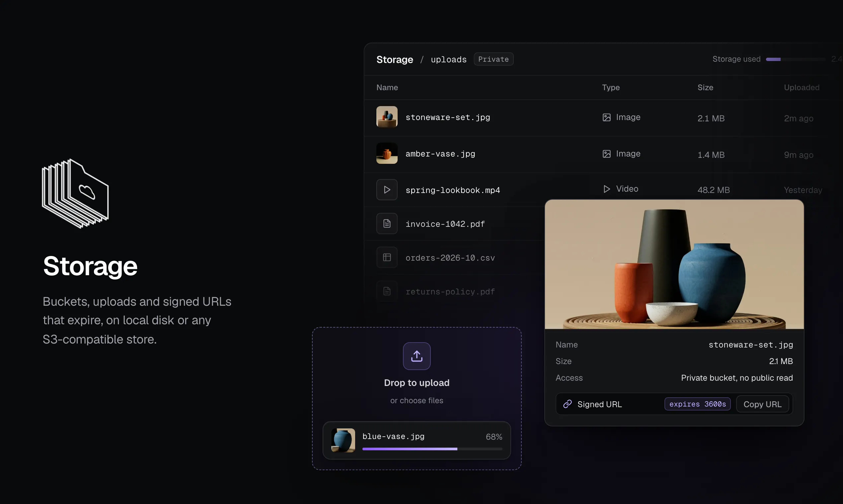This screenshot has width=843, height=504.
Task: Click the 1.4 MB size value
Action: click(x=711, y=155)
